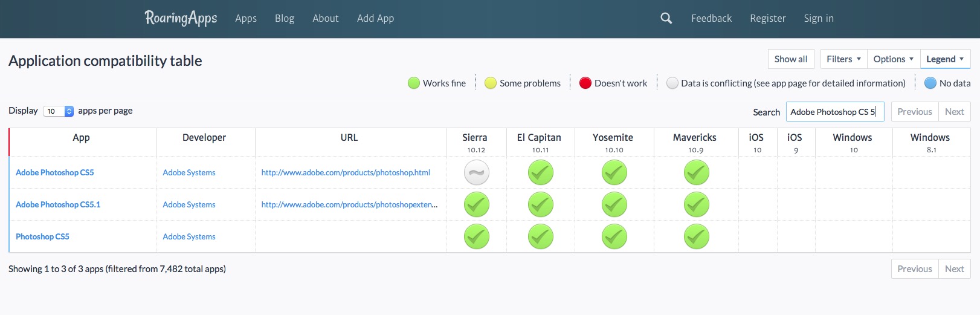Click Yosemite checkmark for Adobe Photoshop CS5
Viewport: 980px width, 315px height.
point(614,172)
